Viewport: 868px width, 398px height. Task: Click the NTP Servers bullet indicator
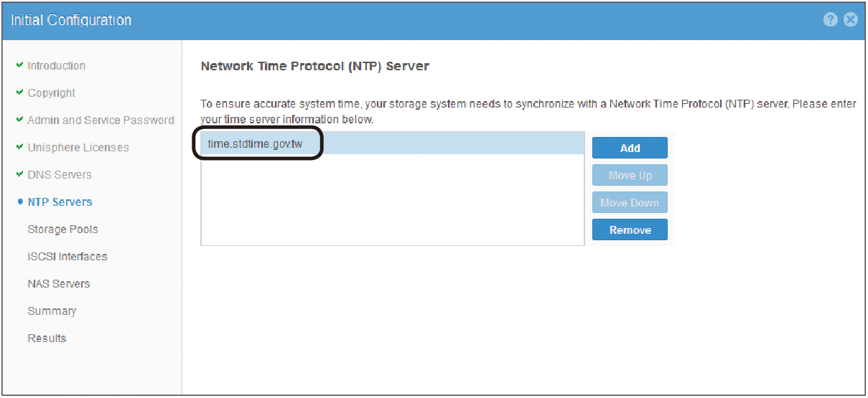click(20, 202)
